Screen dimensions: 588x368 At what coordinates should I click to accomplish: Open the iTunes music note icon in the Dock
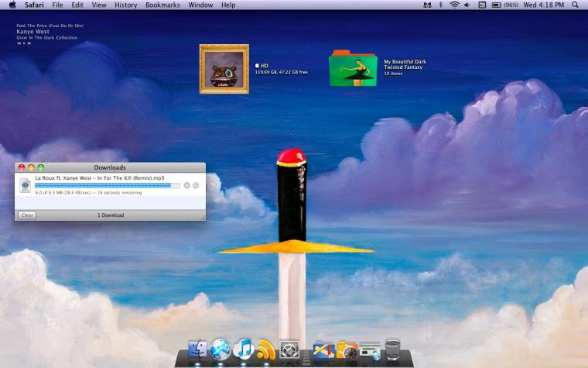coord(244,349)
